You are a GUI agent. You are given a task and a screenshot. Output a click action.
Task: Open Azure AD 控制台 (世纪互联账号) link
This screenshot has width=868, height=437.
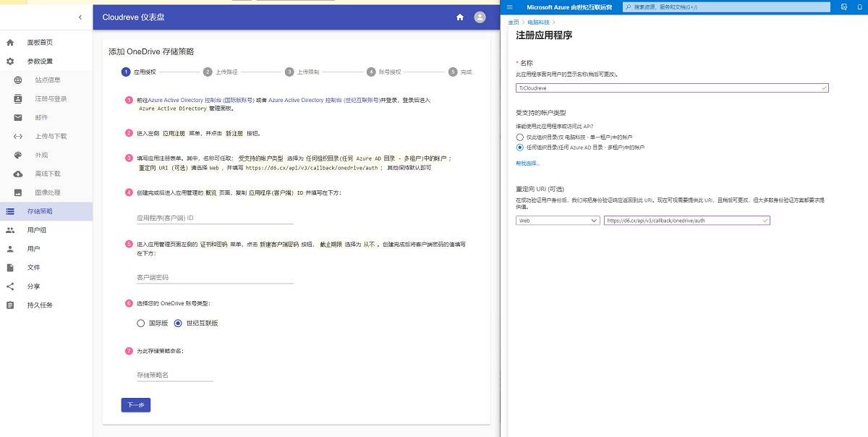pos(324,100)
